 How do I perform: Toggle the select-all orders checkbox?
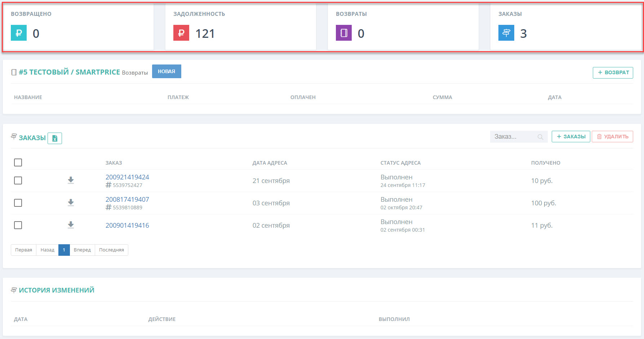[x=18, y=162]
